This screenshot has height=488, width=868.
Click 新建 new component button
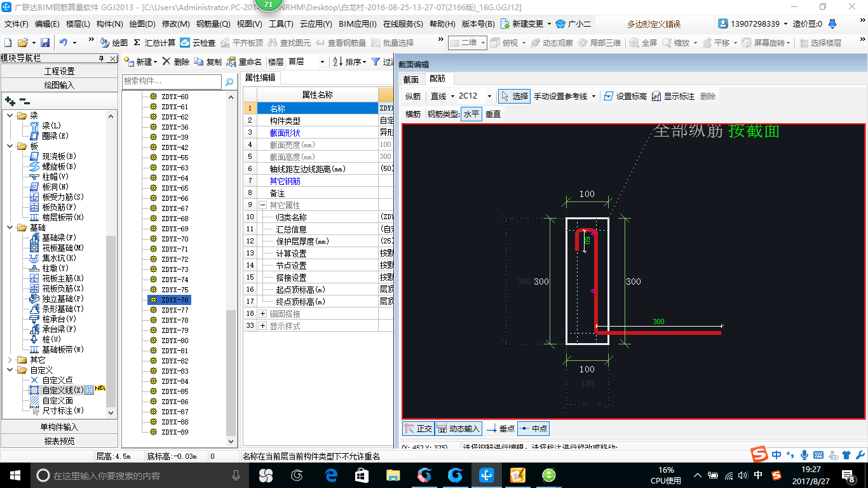140,62
